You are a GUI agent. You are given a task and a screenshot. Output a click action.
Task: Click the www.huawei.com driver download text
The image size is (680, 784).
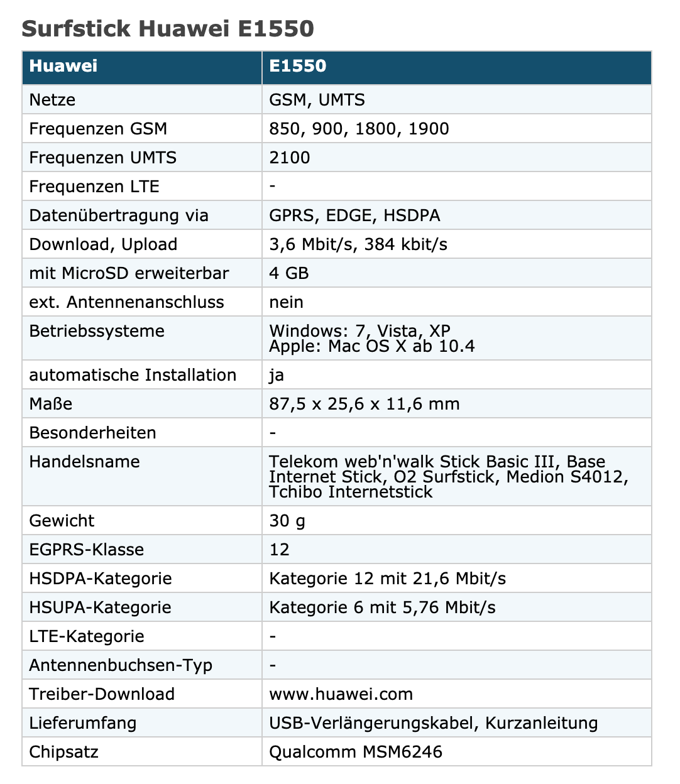click(x=341, y=694)
